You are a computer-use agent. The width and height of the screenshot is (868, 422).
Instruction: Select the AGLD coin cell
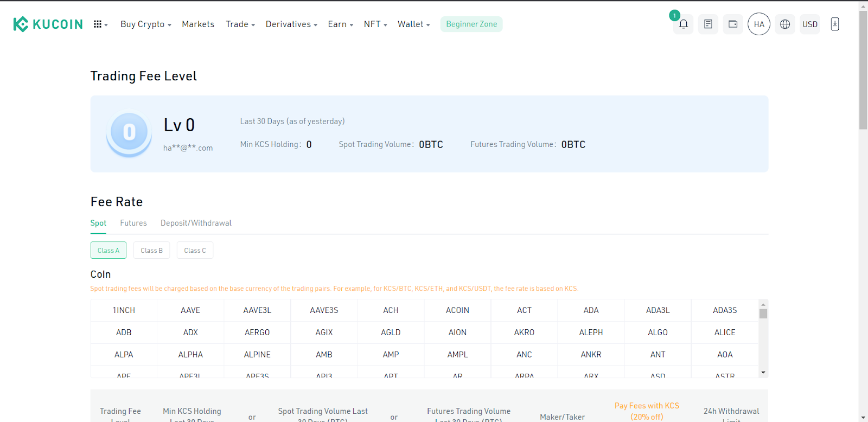coord(391,333)
